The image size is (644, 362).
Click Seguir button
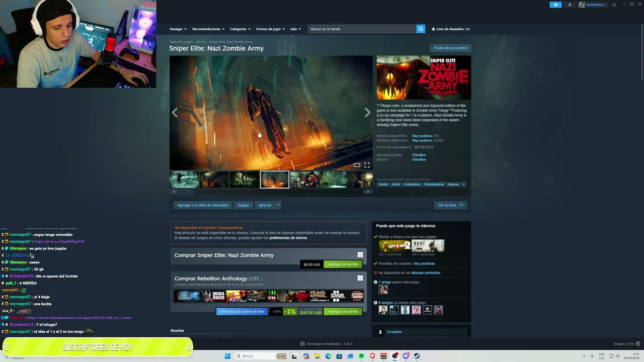coord(244,205)
